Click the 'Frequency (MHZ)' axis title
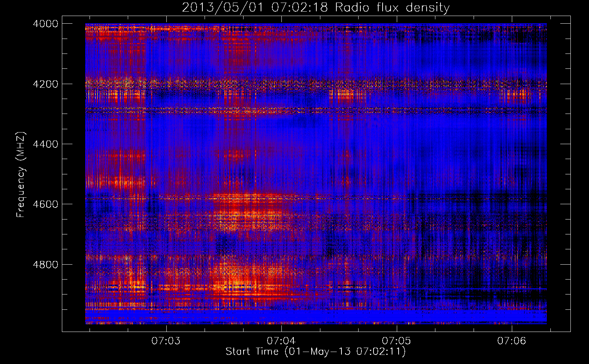Screen dimensions: 589x364 [21, 175]
